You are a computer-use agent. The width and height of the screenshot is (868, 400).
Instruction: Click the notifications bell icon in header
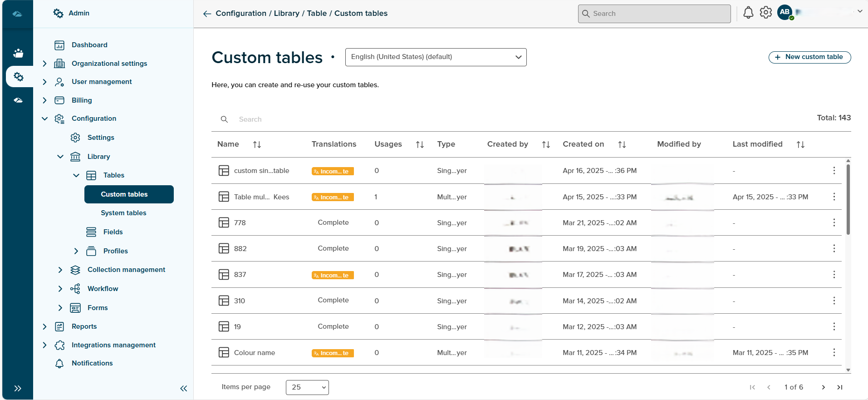click(x=748, y=13)
